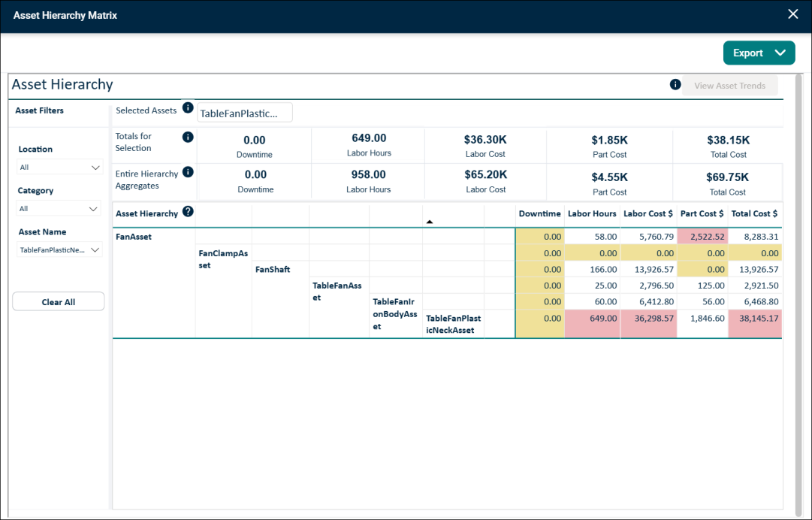The image size is (812, 520).
Task: Sort by Labor Hours column header
Action: [x=592, y=213]
